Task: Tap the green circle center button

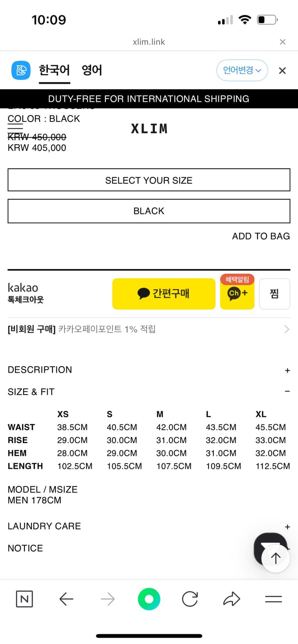Action: (149, 599)
